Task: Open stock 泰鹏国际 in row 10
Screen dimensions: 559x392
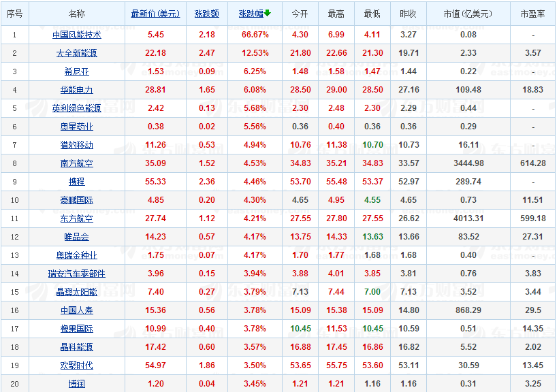Action: (x=77, y=200)
